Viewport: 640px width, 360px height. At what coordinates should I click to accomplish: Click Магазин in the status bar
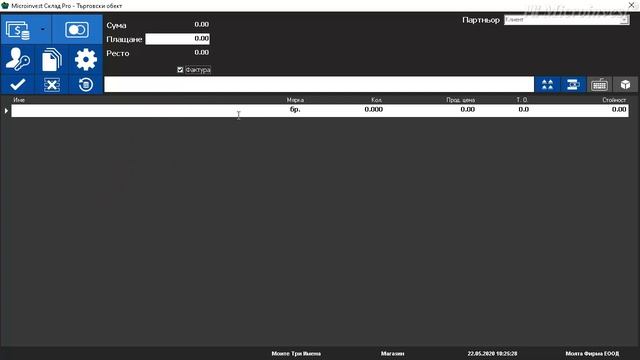coord(392,353)
